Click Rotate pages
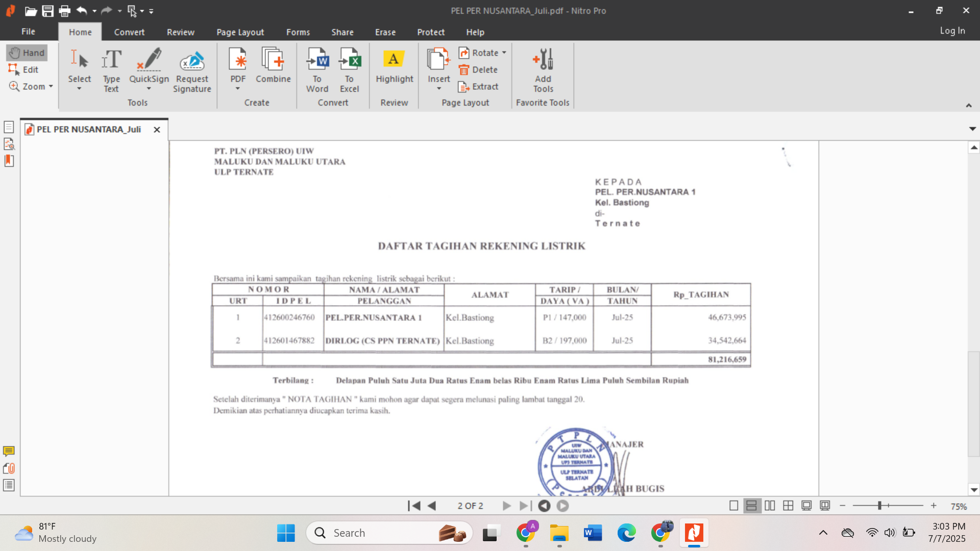 pos(478,53)
